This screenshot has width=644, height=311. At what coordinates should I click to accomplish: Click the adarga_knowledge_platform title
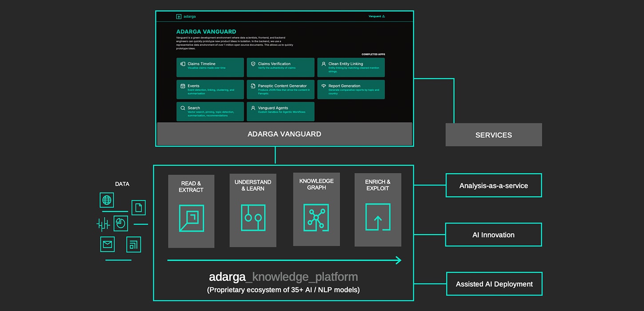coord(283,277)
